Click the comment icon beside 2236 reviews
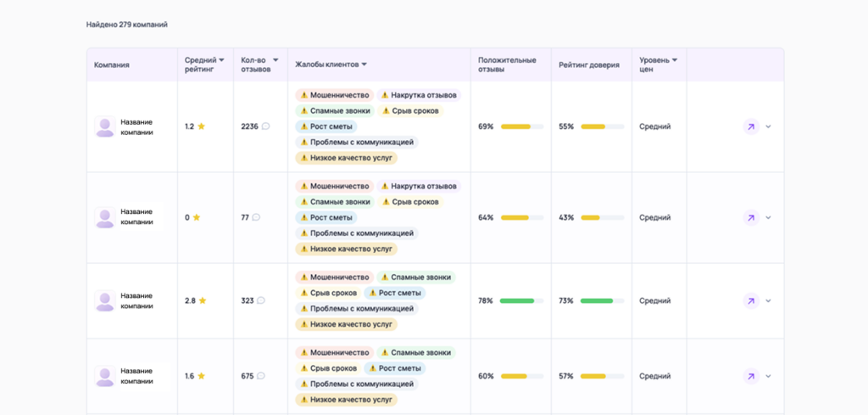 pyautogui.click(x=265, y=126)
